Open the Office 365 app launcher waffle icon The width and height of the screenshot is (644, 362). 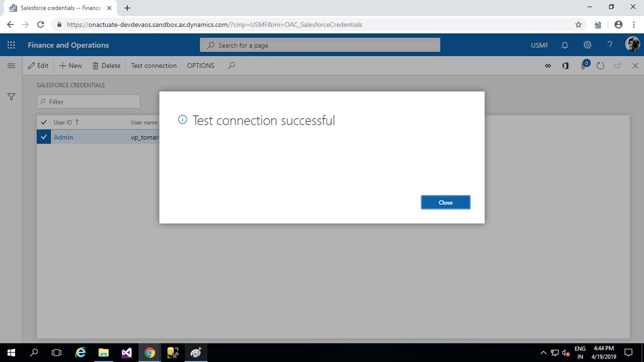tap(11, 45)
